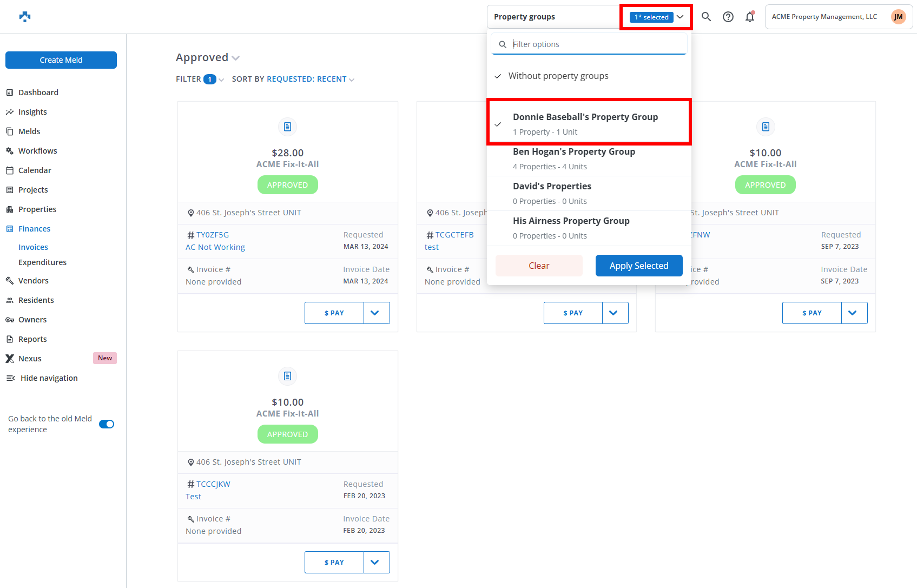This screenshot has width=917, height=588.
Task: Click the Filter options search field
Action: pos(595,44)
